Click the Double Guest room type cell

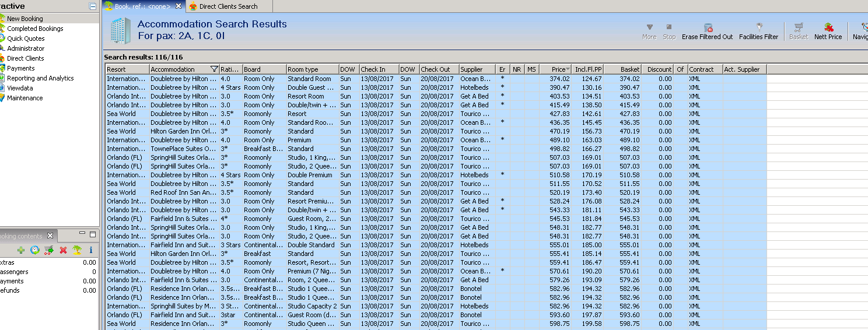tap(312, 87)
